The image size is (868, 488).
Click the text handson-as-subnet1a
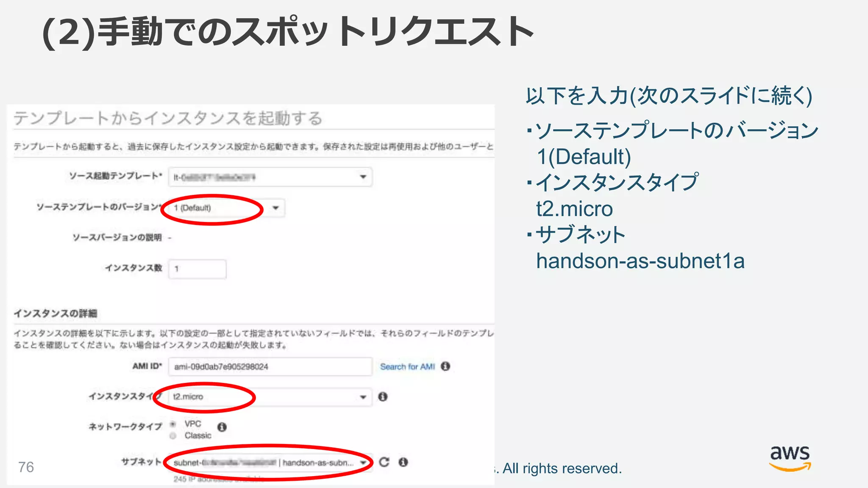pyautogui.click(x=640, y=261)
